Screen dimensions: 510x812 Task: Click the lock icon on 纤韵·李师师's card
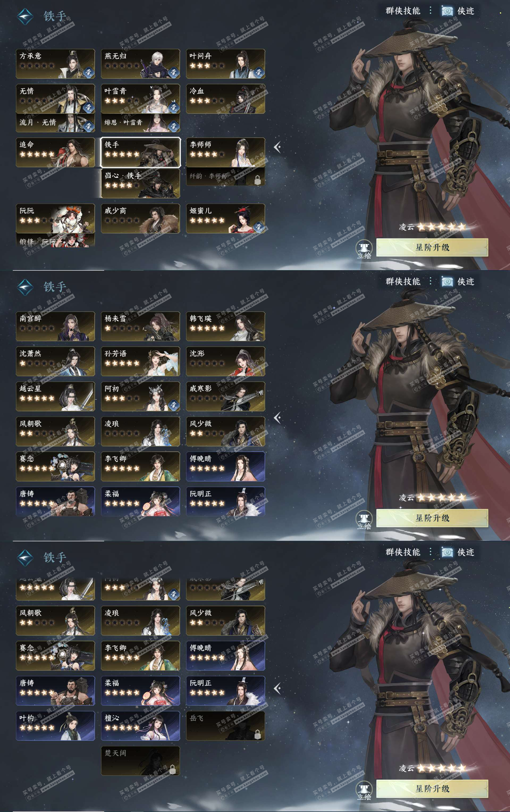coord(258,180)
